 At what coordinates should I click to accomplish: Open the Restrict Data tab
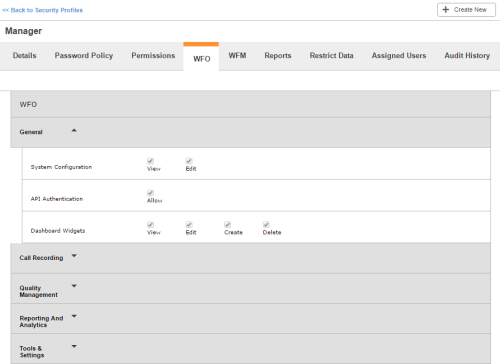[x=331, y=56]
